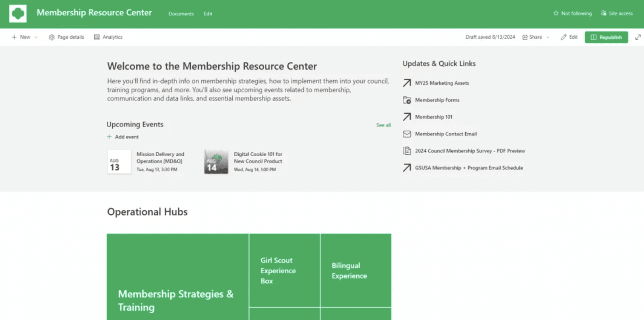Click document icon beside 2024 Council Membership Survey
Viewport: 644px width, 320px height.
coord(407,151)
